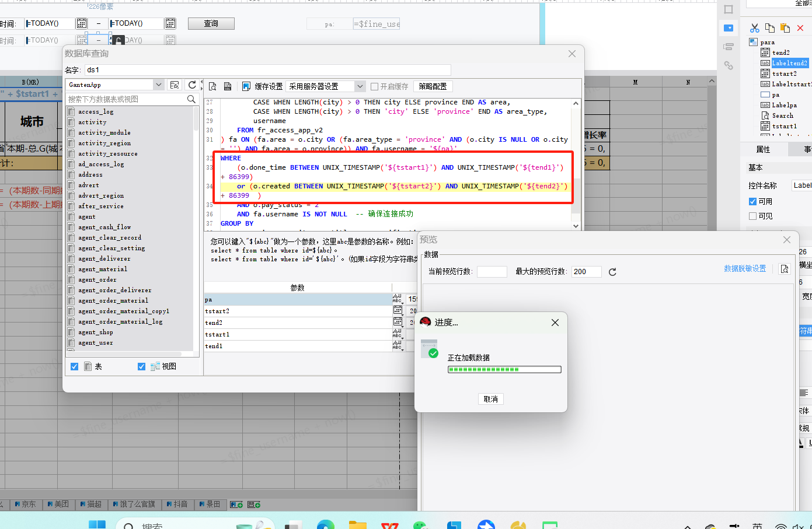Collapse the para tree node
This screenshot has height=529, width=812.
pyautogui.click(x=753, y=42)
